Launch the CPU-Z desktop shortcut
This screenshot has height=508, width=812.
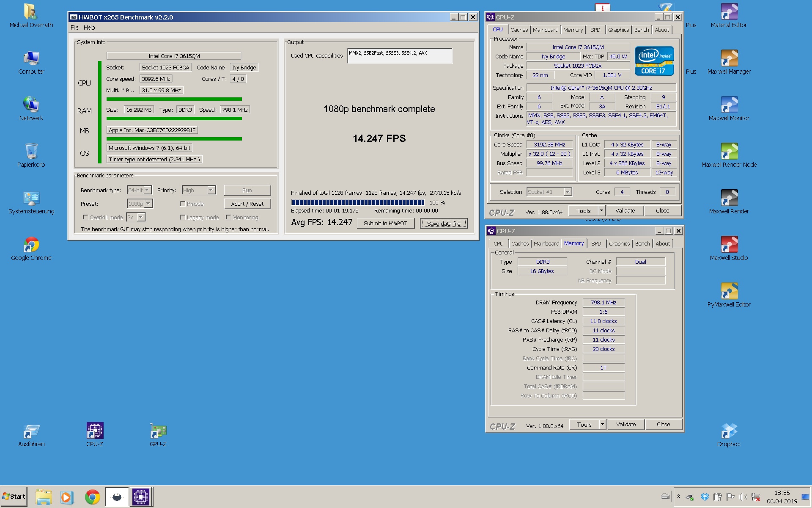tap(95, 435)
